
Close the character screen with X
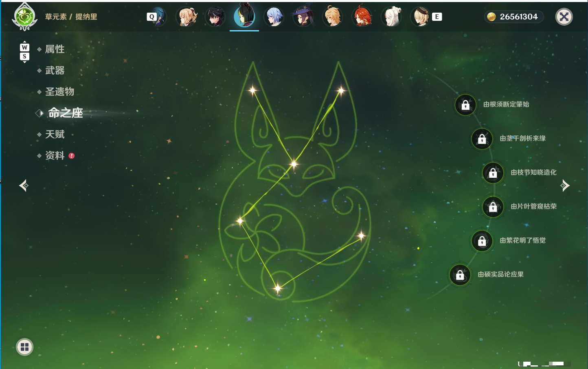tap(564, 17)
